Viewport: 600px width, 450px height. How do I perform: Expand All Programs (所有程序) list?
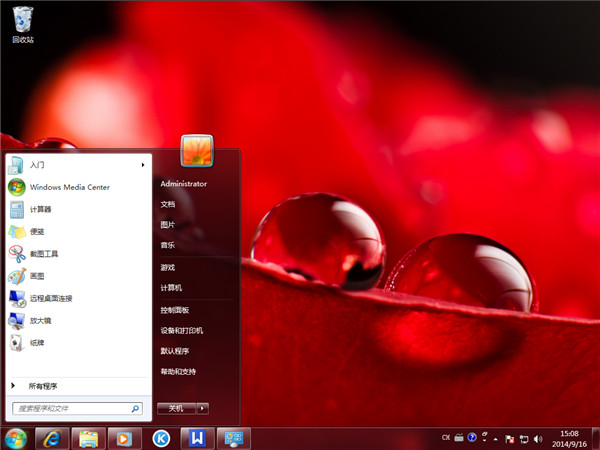(x=42, y=386)
